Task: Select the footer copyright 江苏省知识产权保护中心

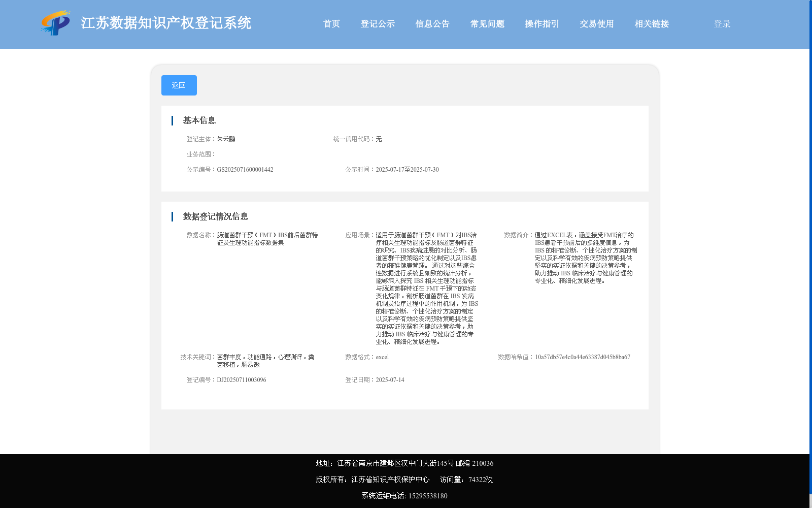Action: point(390,480)
